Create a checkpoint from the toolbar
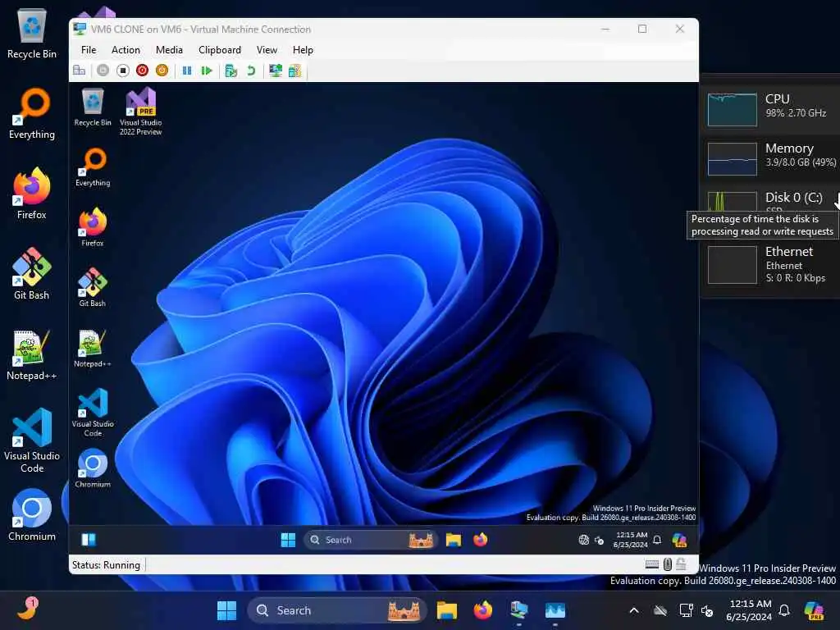The width and height of the screenshot is (840, 630). (231, 71)
